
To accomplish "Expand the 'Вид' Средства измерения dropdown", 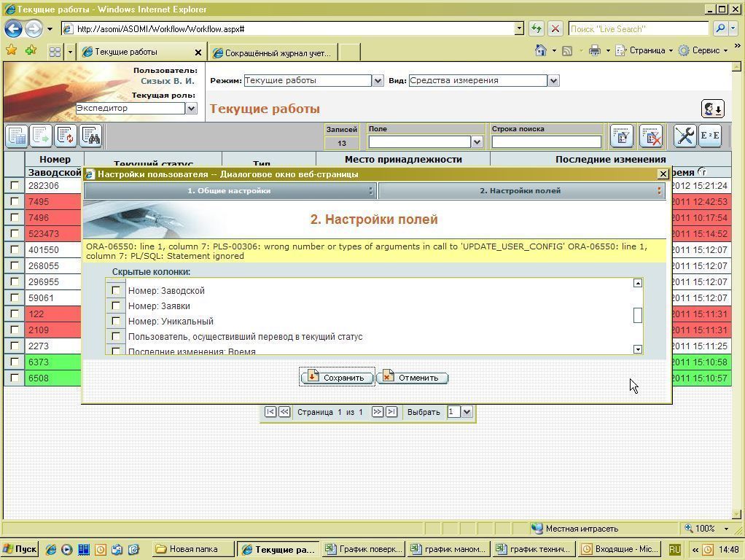I will [x=553, y=81].
